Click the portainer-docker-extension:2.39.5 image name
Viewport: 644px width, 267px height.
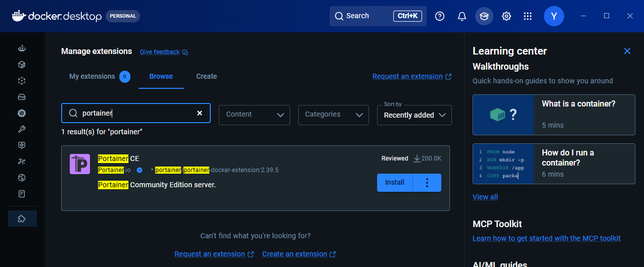(x=217, y=170)
